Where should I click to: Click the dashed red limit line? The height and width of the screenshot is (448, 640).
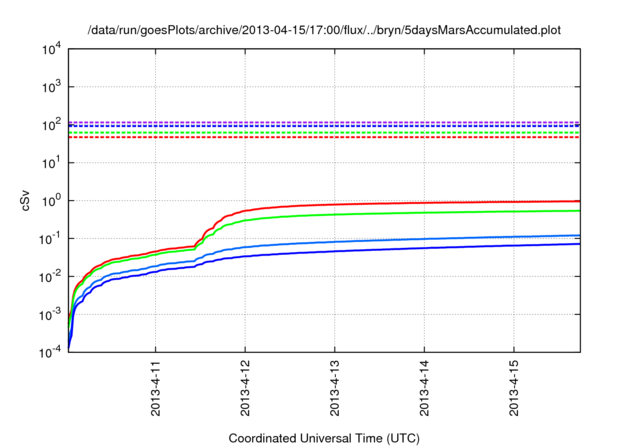324,137
